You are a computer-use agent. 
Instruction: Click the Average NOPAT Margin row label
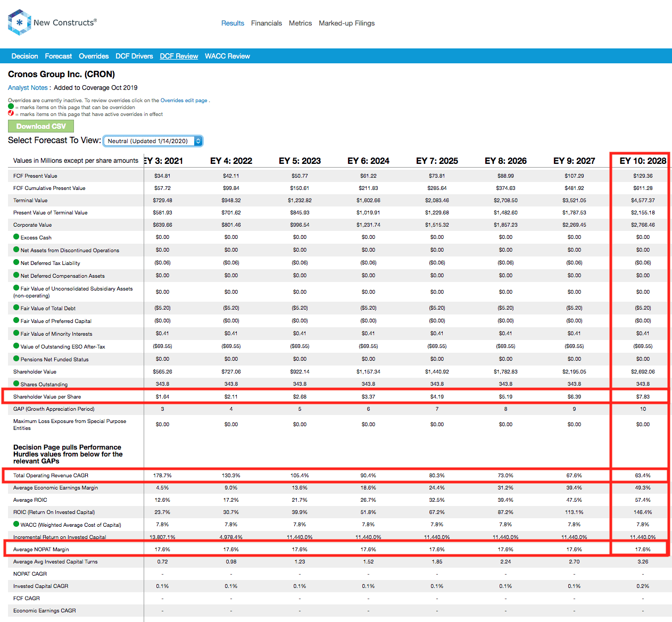pyautogui.click(x=41, y=549)
